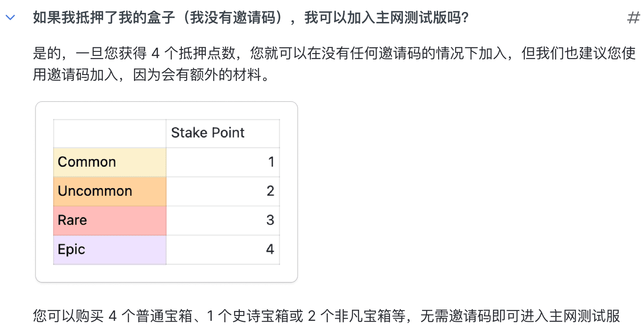Image resolution: width=644 pixels, height=332 pixels.
Task: Click the Stake Point column header
Action: click(x=208, y=133)
